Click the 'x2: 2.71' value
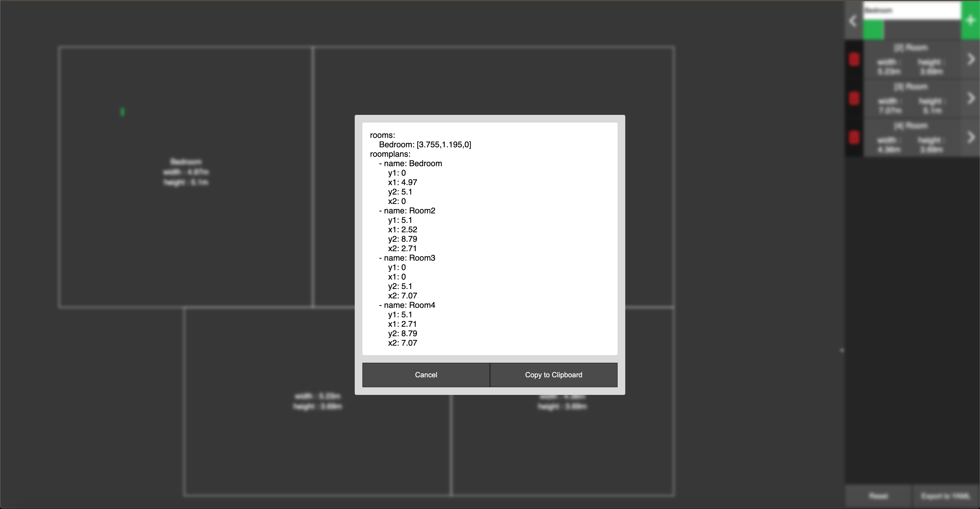 click(402, 248)
